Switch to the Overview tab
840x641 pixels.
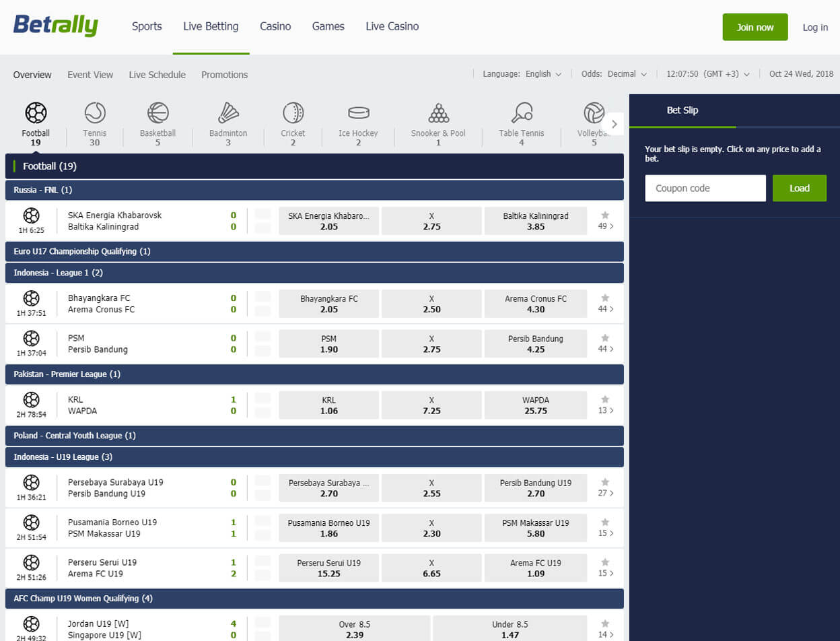[x=32, y=75]
